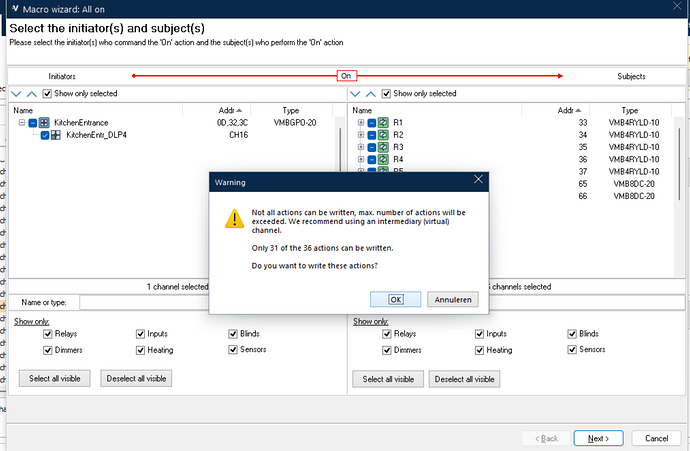Expand the R4 tree node
690x451 pixels.
360,159
